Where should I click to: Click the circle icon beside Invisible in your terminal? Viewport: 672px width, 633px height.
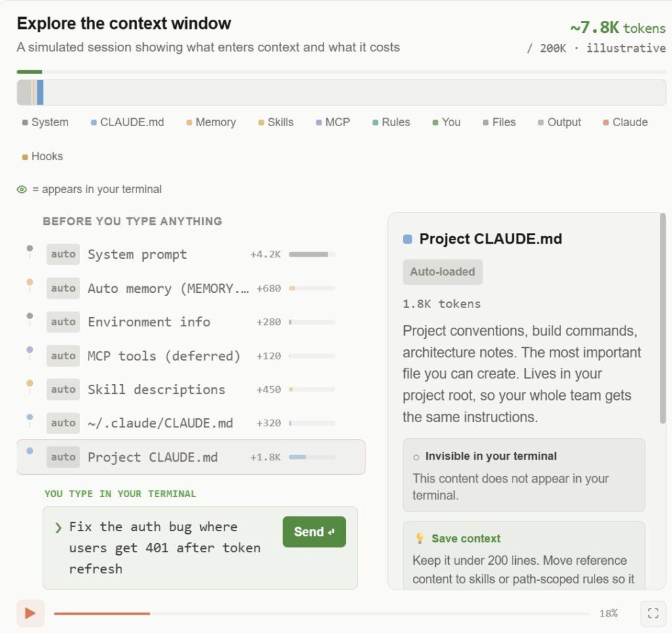(416, 457)
